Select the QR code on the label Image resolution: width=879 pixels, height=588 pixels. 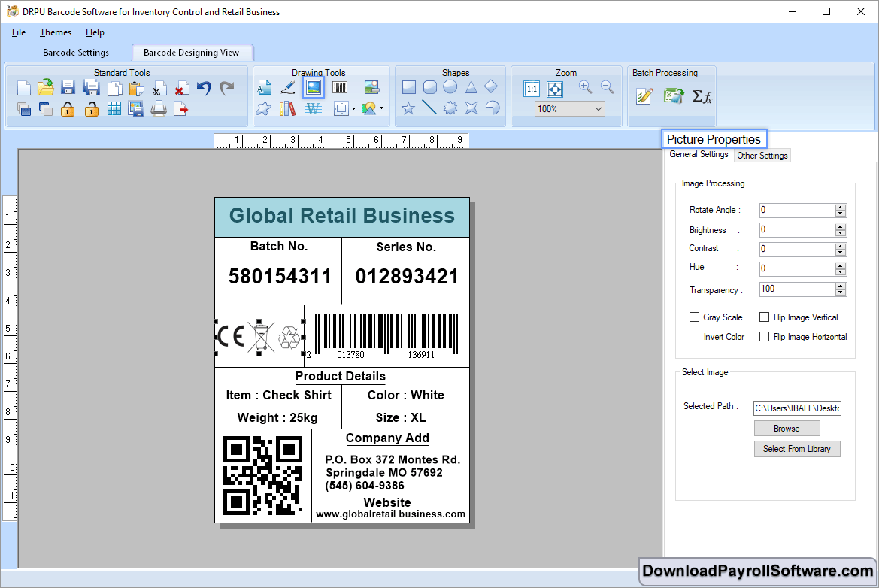(x=263, y=475)
